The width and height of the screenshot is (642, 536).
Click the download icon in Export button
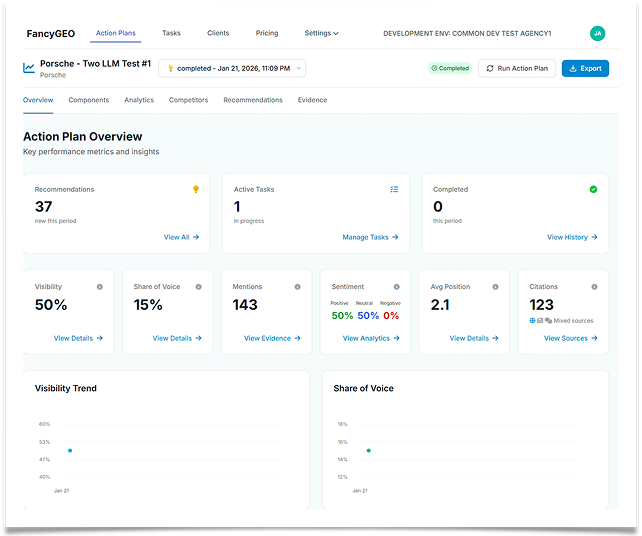click(x=573, y=68)
